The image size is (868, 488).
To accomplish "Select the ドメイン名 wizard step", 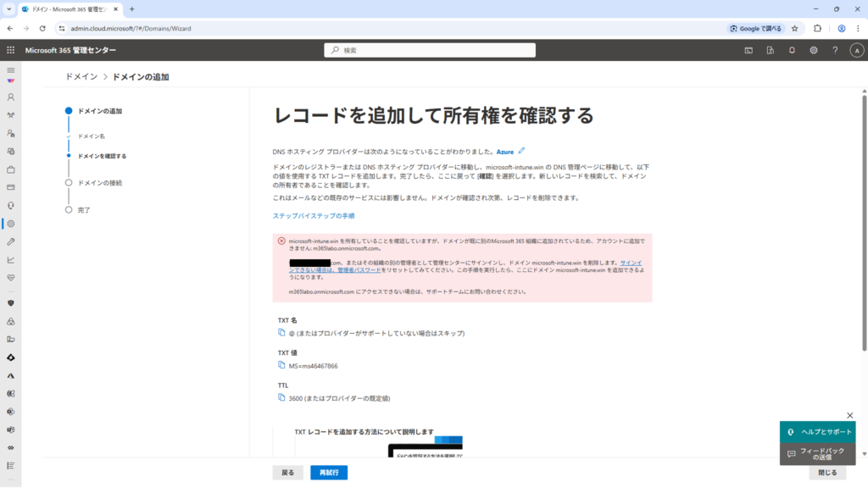I will (x=92, y=136).
